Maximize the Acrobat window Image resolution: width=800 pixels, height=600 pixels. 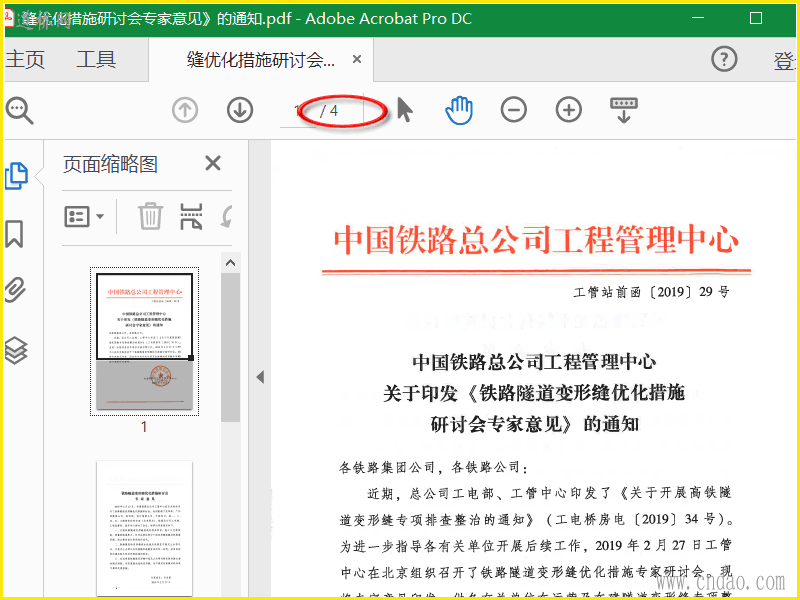point(756,18)
